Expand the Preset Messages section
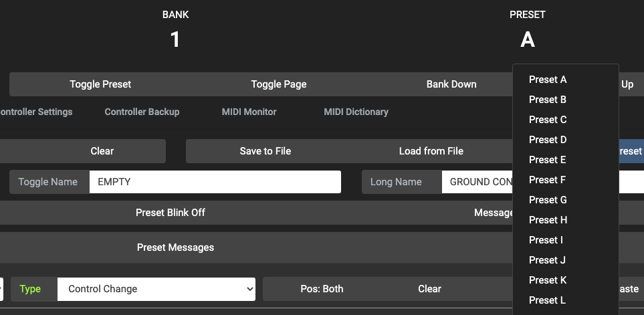This screenshot has height=315, width=644. tap(175, 247)
